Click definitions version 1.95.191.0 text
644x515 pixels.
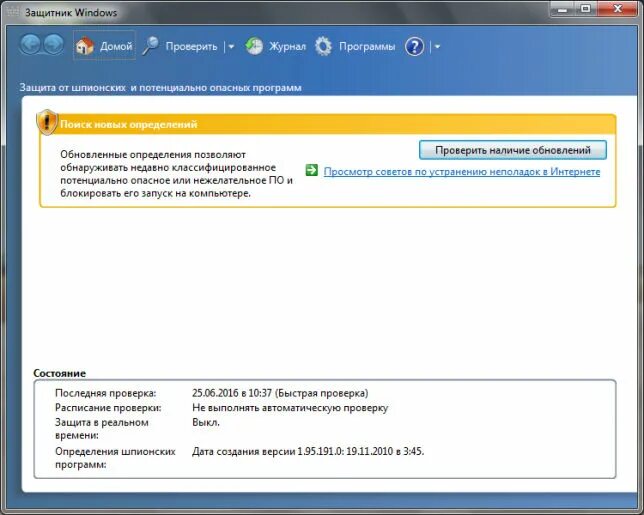pyautogui.click(x=308, y=451)
